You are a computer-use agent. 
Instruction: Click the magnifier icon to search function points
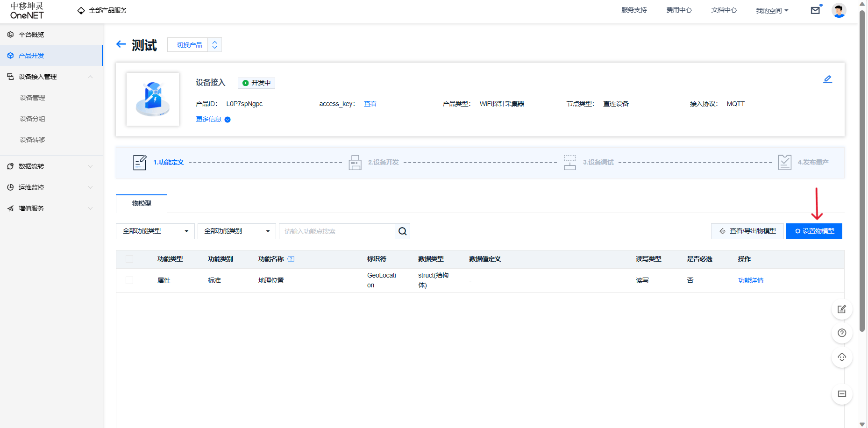coord(402,231)
